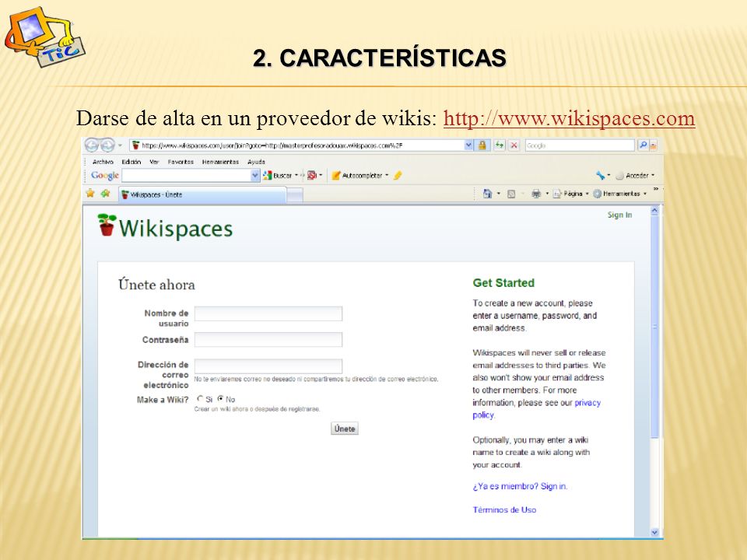Screen dimensions: 747x560
Task: Open a new blank tab
Action: click(x=294, y=195)
